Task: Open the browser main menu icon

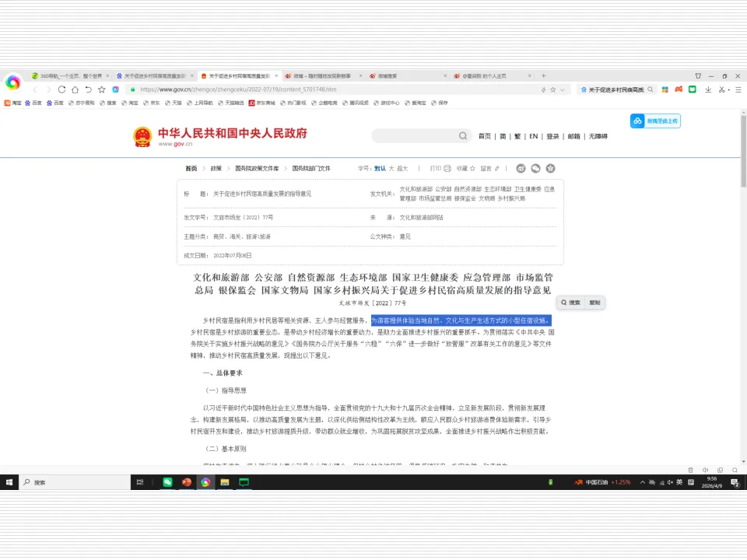Action: [738, 89]
